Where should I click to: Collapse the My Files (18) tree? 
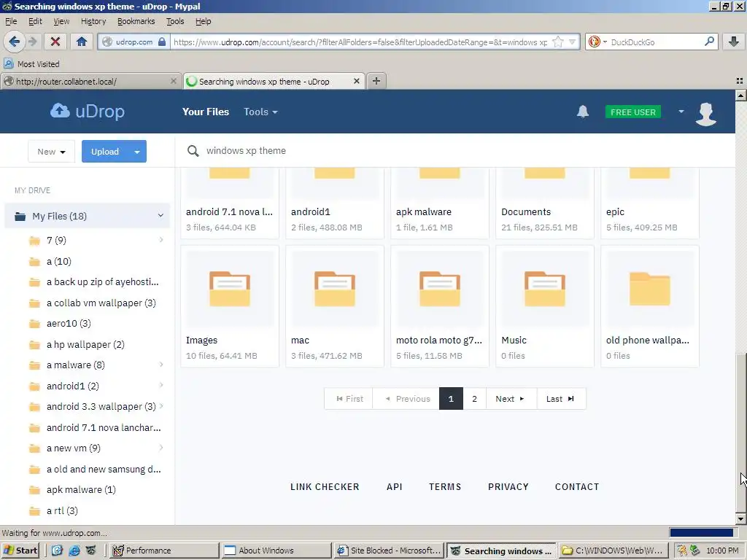(160, 216)
